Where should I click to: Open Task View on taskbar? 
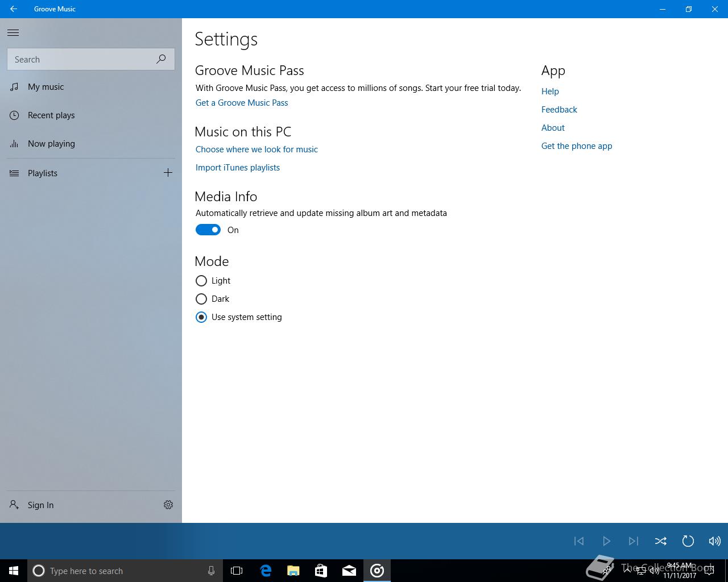(237, 571)
